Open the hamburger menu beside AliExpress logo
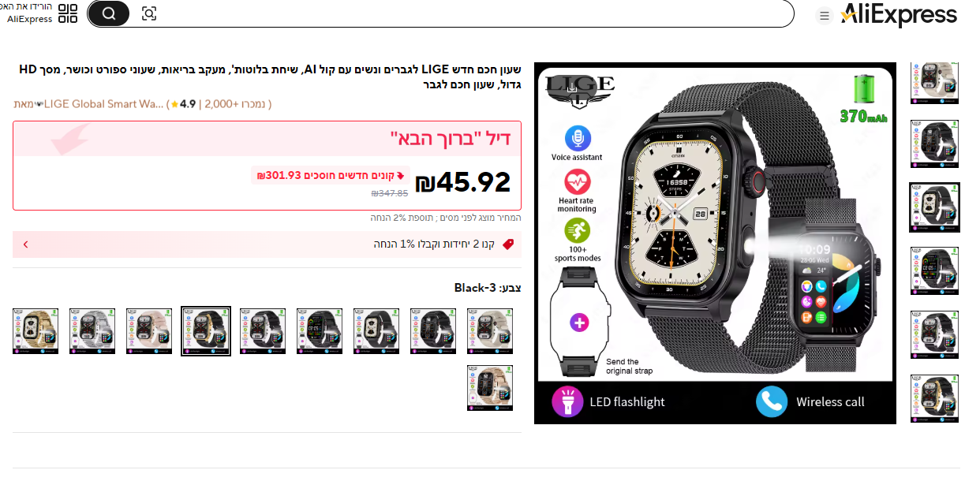980x496 pixels. (x=824, y=16)
